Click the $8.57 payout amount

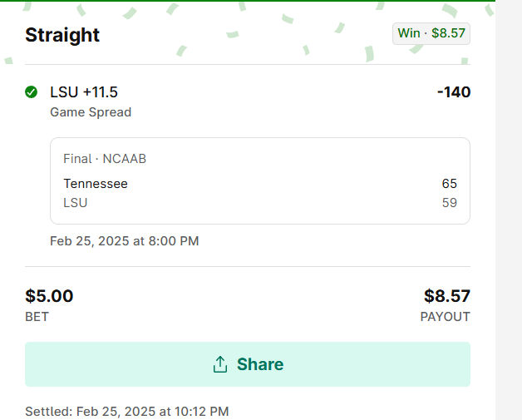pyautogui.click(x=446, y=296)
